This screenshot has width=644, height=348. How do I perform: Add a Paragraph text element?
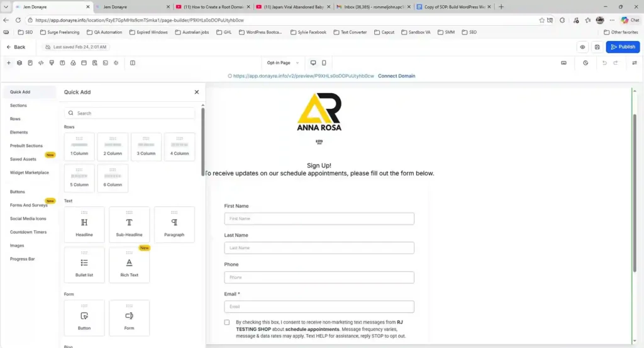pyautogui.click(x=174, y=225)
